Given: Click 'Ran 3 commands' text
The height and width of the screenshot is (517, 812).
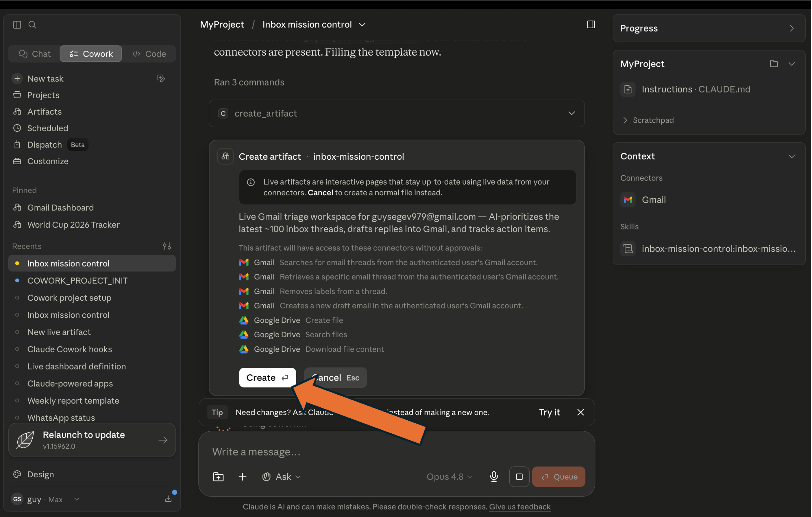Looking at the screenshot, I should tap(249, 82).
